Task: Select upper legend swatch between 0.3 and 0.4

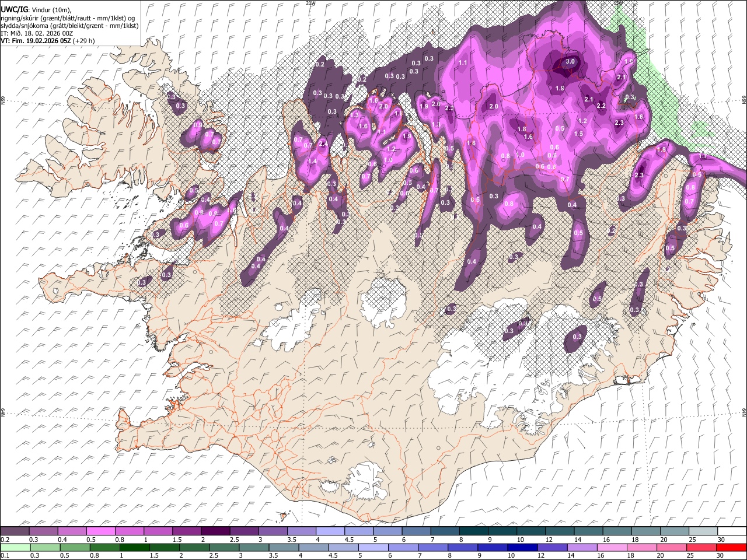Action: 44,531
